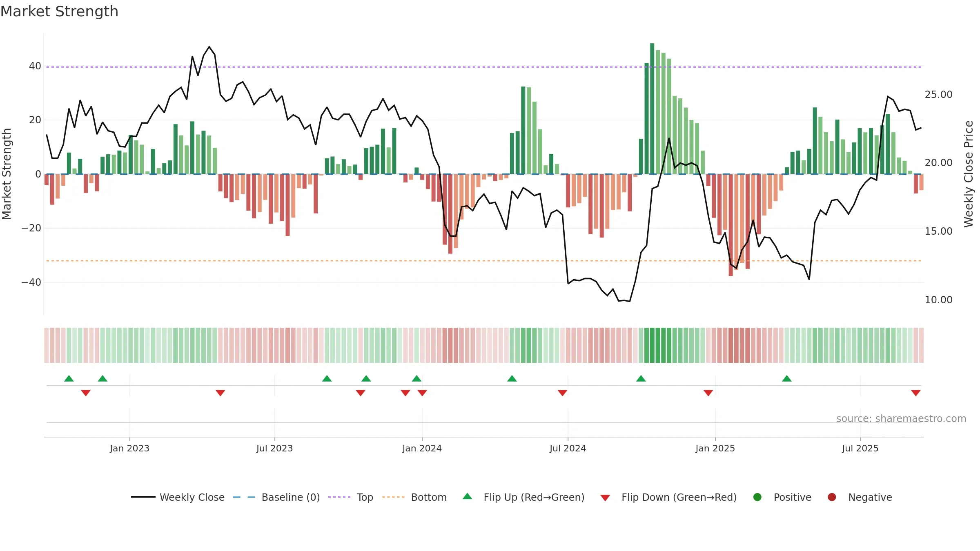
Task: Click the flip-up marker left of Jan 2024
Action: [416, 378]
